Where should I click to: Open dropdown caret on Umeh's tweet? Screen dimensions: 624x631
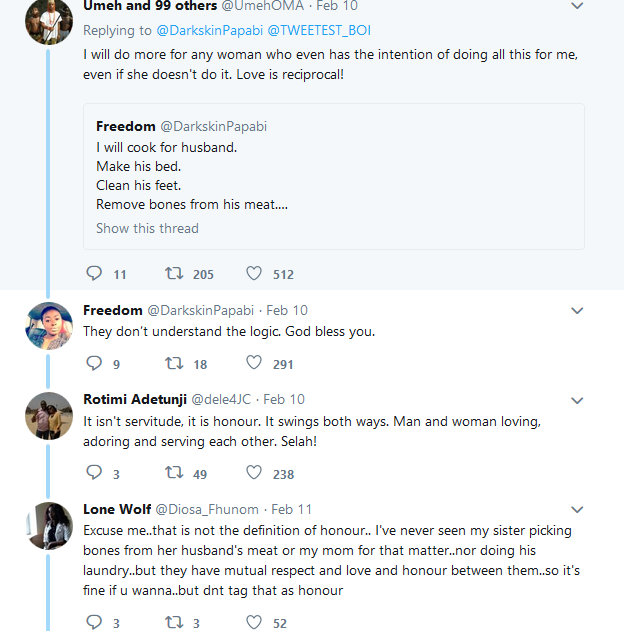[x=576, y=7]
